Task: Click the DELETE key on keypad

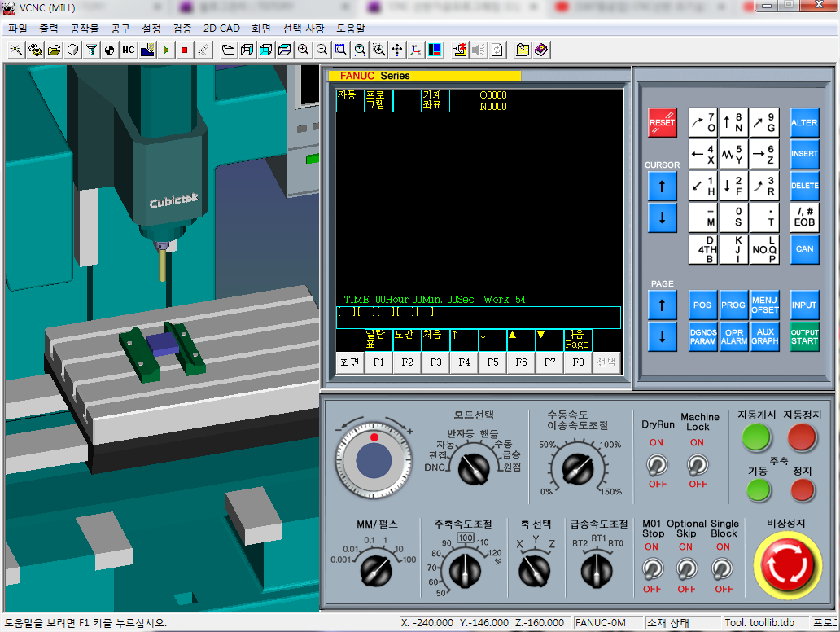Action: tap(804, 186)
